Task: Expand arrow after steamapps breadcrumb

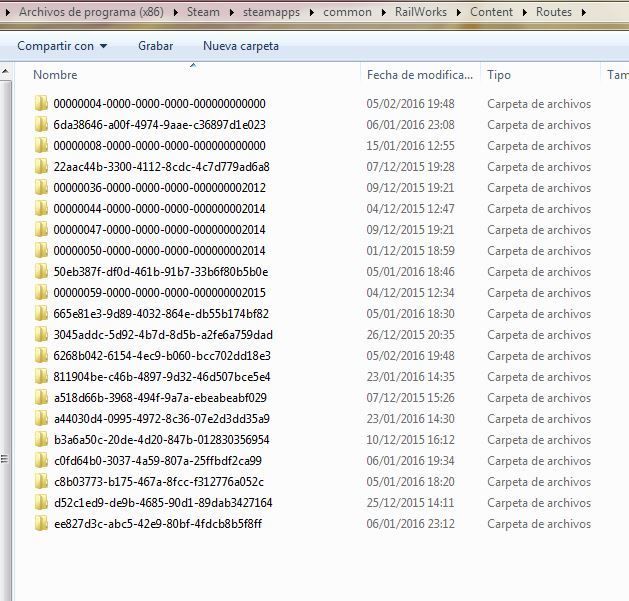Action: tap(312, 12)
